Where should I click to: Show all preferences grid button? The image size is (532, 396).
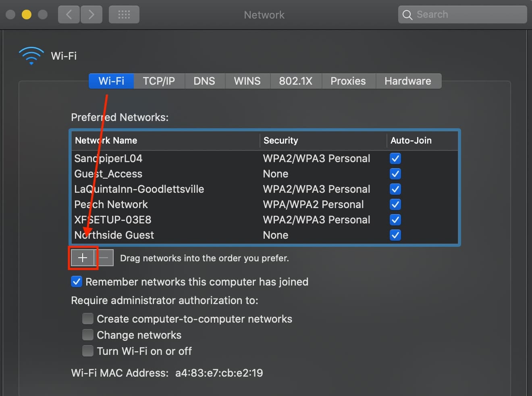point(124,15)
